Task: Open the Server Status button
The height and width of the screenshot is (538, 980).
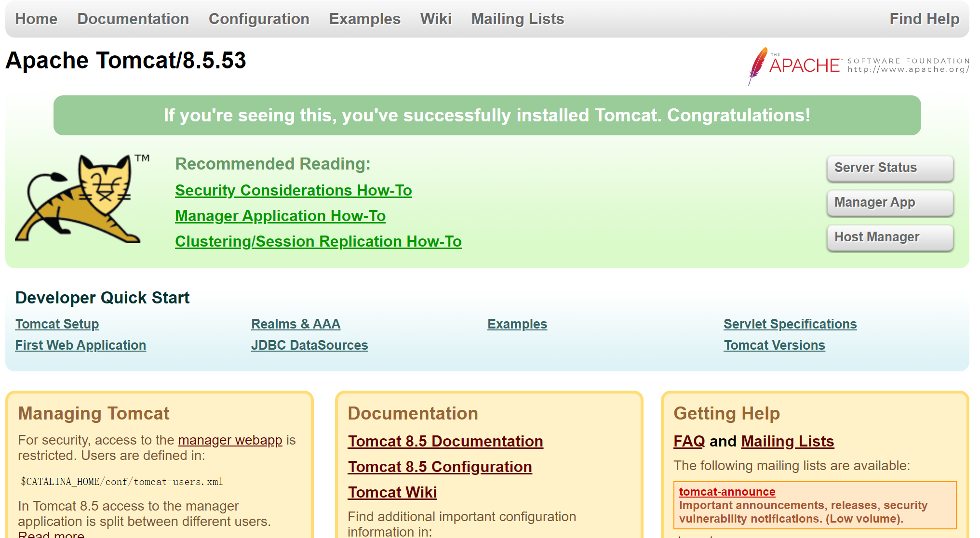Action: (x=889, y=168)
